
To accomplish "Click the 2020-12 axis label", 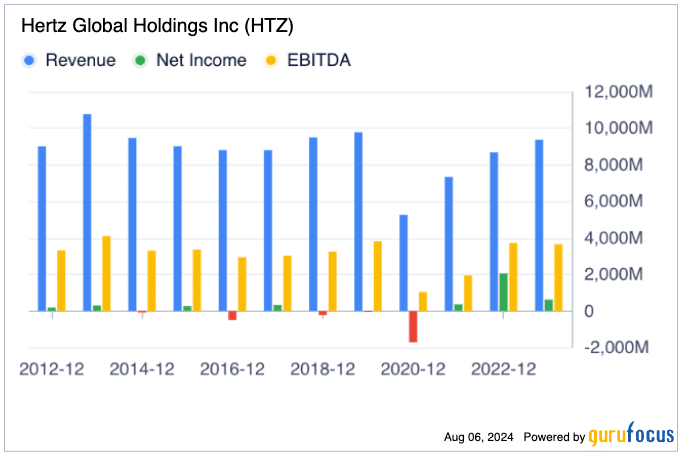I will [413, 369].
